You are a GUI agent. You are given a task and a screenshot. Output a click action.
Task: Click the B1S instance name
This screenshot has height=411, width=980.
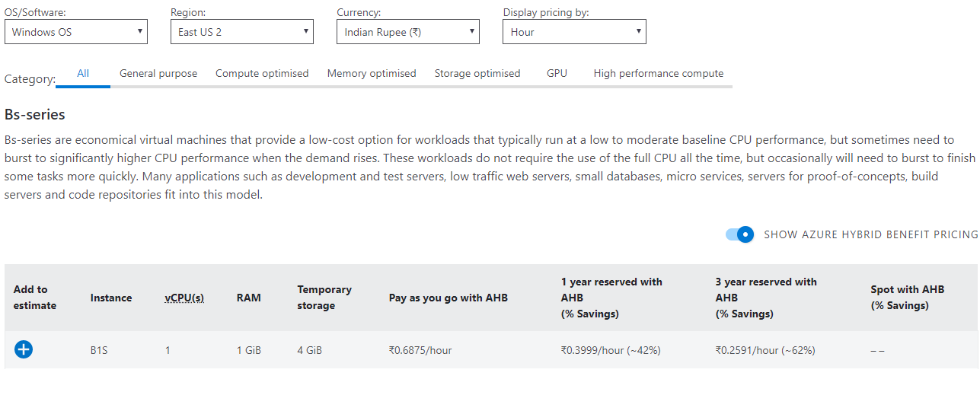99,351
